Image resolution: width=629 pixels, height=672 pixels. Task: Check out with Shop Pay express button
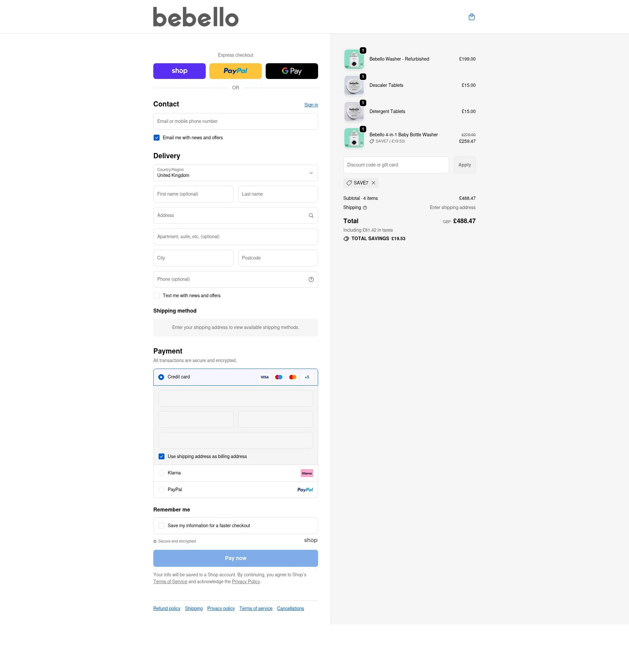point(179,71)
